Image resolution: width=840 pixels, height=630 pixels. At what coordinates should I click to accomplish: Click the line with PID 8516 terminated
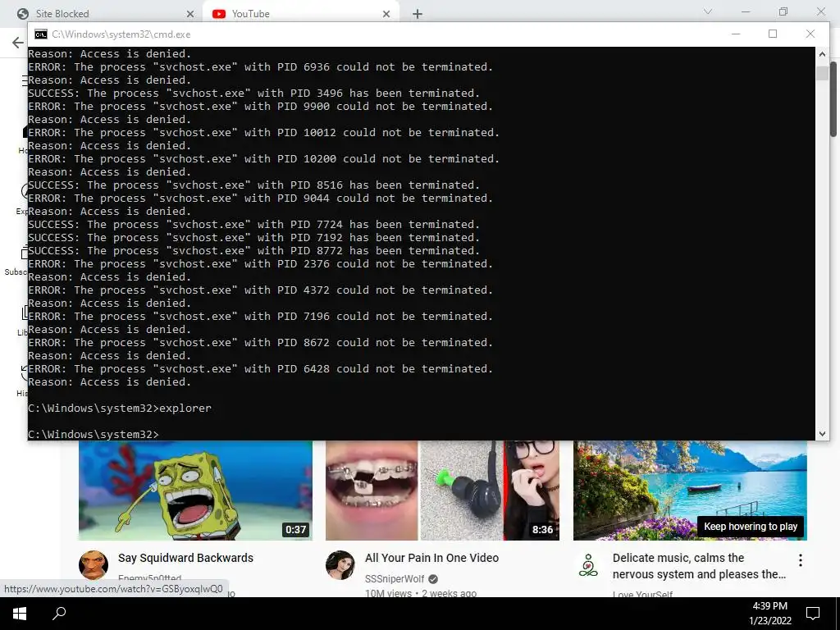point(254,185)
